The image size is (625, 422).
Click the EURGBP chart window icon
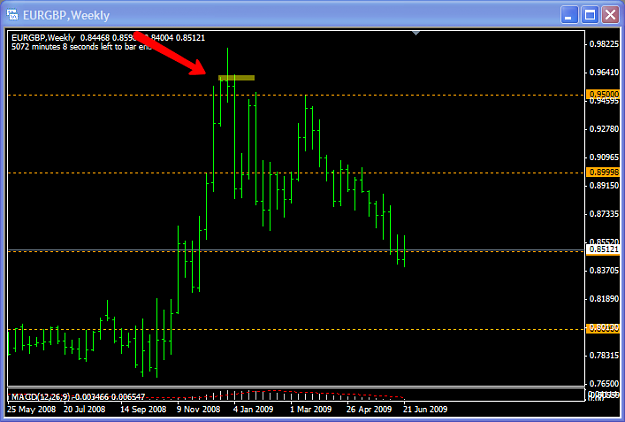coord(12,15)
